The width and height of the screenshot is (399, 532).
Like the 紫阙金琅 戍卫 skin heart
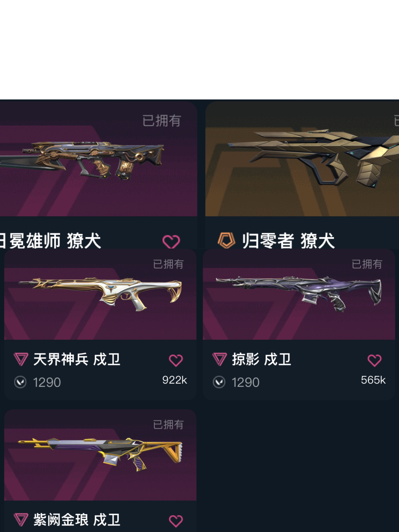[x=176, y=521]
